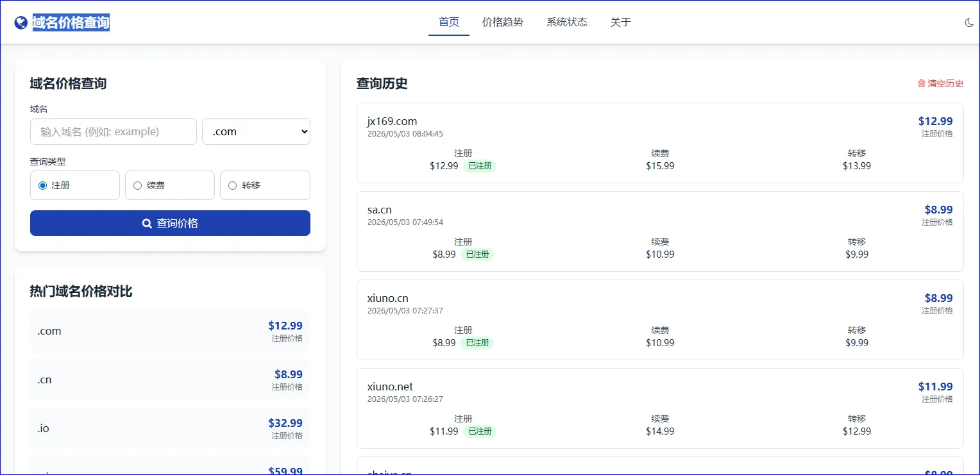Click $32.99 price for .io
The height and width of the screenshot is (475, 980).
[285, 423]
